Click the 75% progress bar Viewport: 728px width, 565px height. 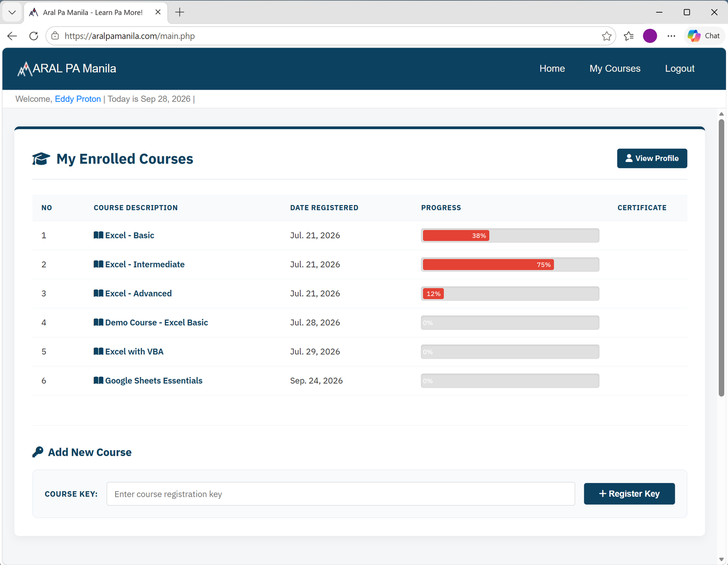click(x=510, y=264)
